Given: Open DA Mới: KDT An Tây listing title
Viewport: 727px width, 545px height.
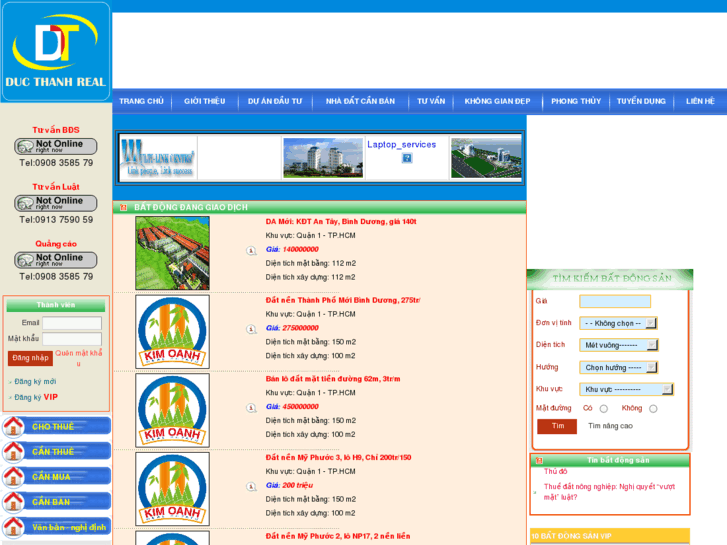Looking at the screenshot, I should click(x=341, y=222).
